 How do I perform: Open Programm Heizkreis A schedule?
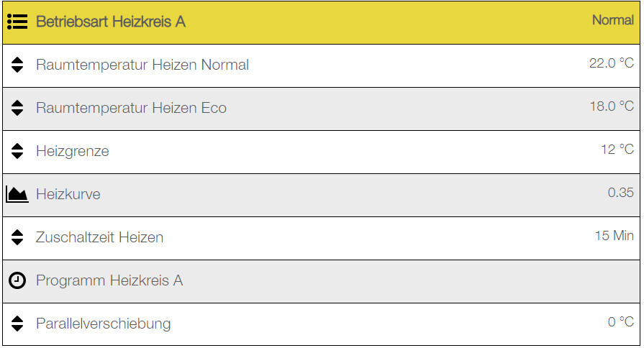109,280
